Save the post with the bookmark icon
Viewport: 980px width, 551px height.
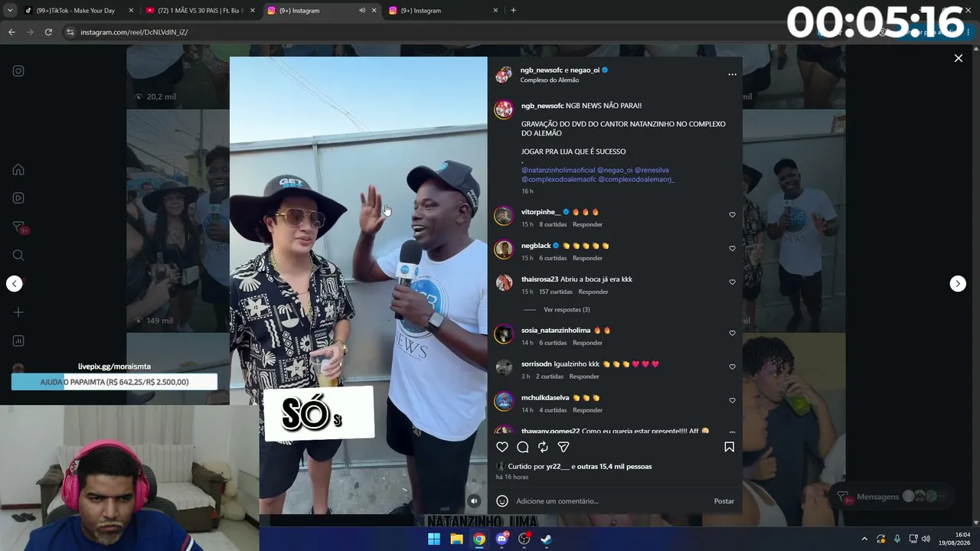(729, 447)
